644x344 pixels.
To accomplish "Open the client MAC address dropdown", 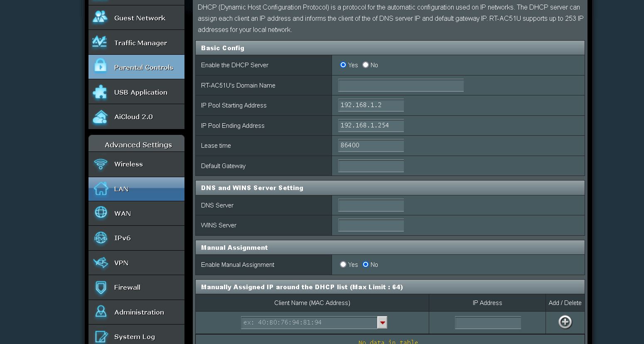I will tap(382, 322).
